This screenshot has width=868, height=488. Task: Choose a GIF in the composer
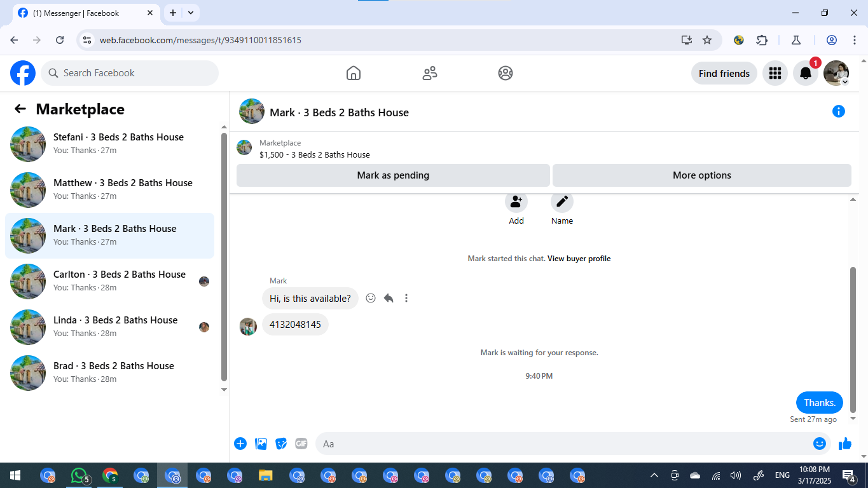coord(301,444)
